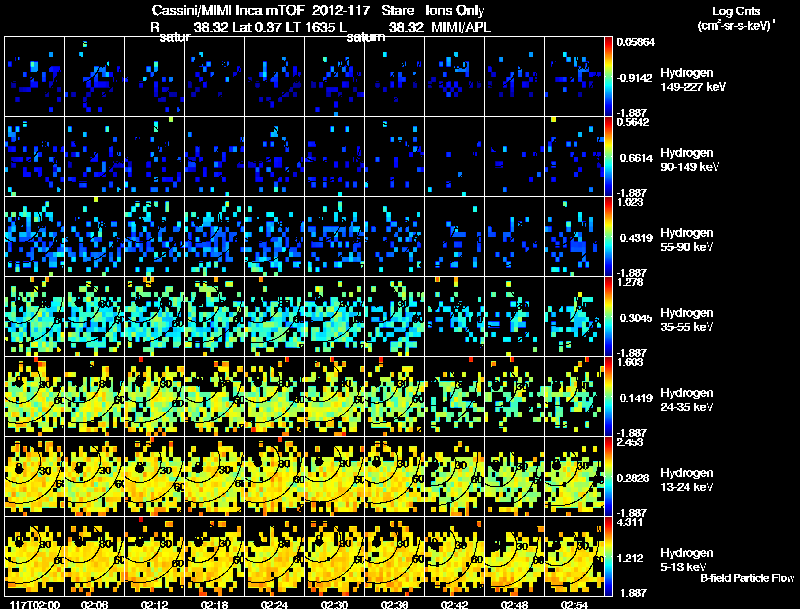Click the Log Cnts units heading
The height and width of the screenshot is (609, 800).
pyautogui.click(x=735, y=18)
